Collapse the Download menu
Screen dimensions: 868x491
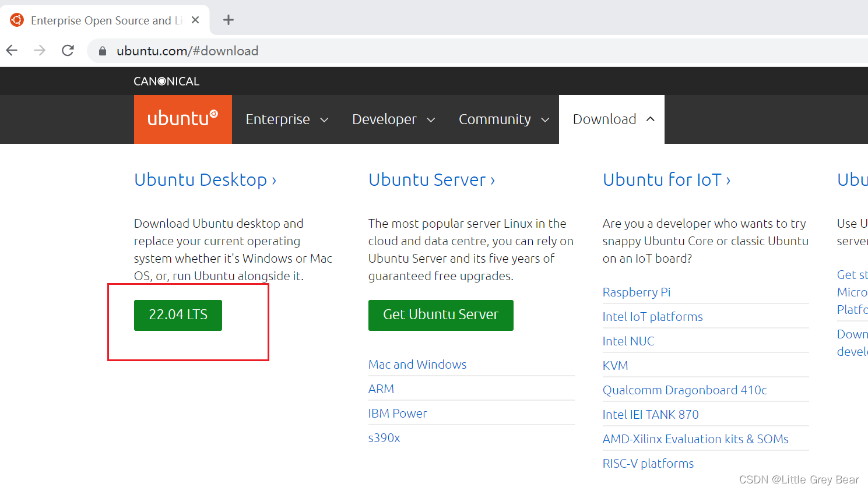click(x=612, y=119)
